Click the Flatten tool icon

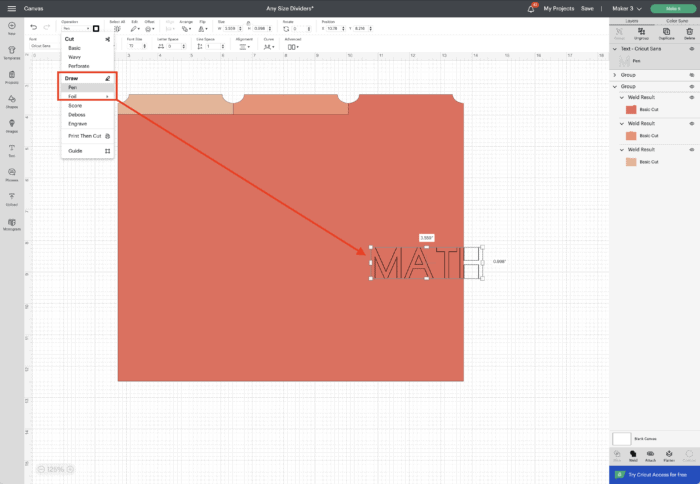pos(669,456)
